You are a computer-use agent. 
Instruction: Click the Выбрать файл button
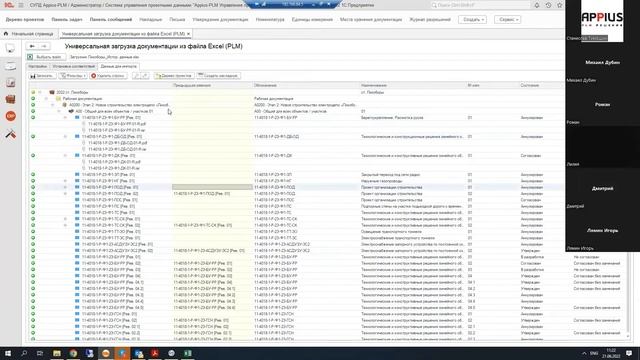click(x=45, y=57)
